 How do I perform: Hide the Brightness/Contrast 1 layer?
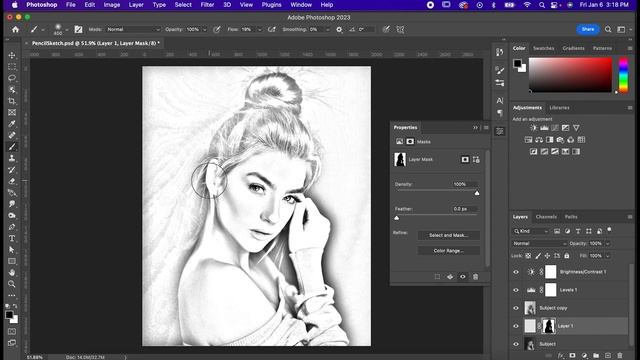[516, 272]
